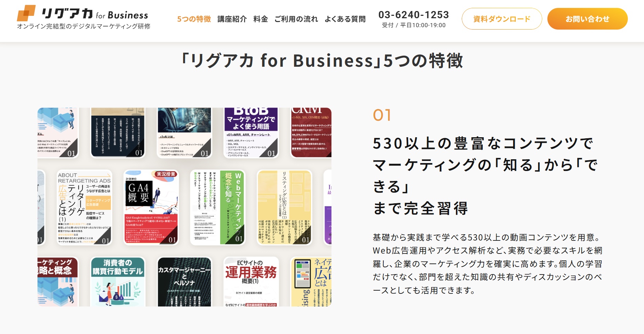This screenshot has width=644, height=334.
Task: Select the カスタマージャーニーとペルソナ thumbnail
Action: (x=184, y=282)
